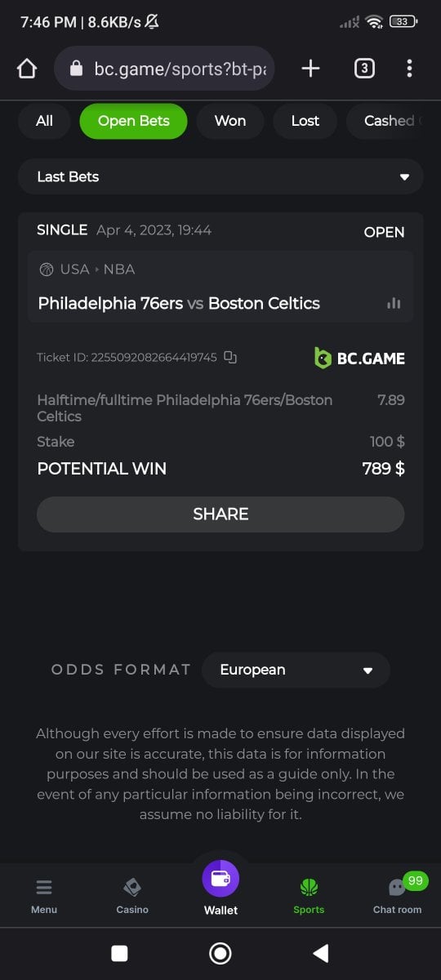Image resolution: width=441 pixels, height=980 pixels.
Task: Select the Won bets filter tab
Action: (229, 121)
